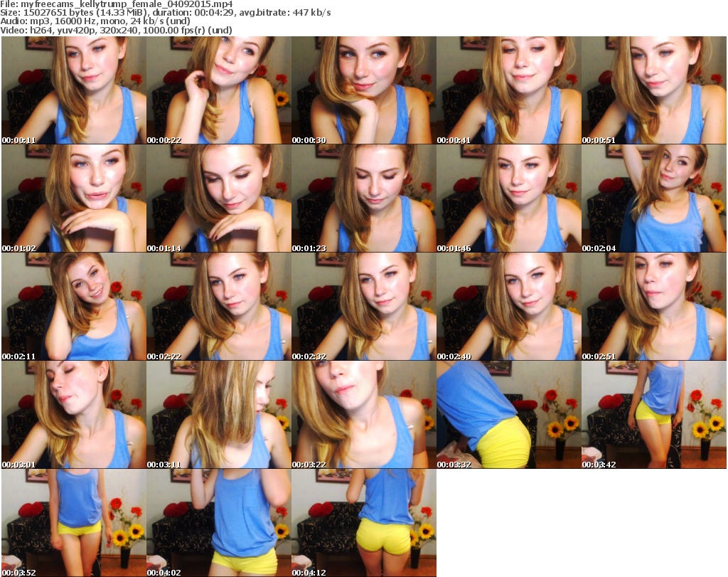This screenshot has height=577, width=728.
Task: Click the frame timestamped 00:04:02
Action: (x=219, y=523)
